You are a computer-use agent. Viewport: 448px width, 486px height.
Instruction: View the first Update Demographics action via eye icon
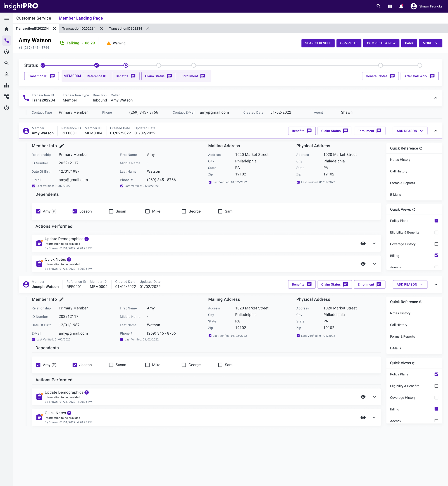pos(363,243)
